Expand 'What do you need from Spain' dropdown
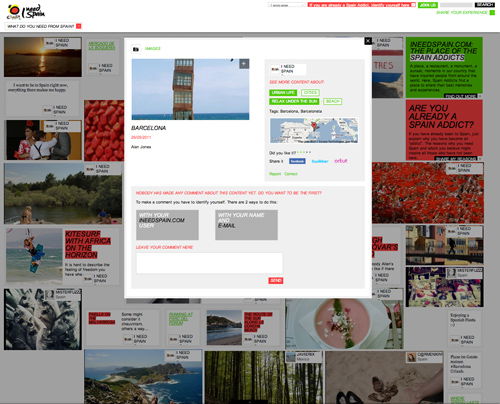 pos(79,26)
